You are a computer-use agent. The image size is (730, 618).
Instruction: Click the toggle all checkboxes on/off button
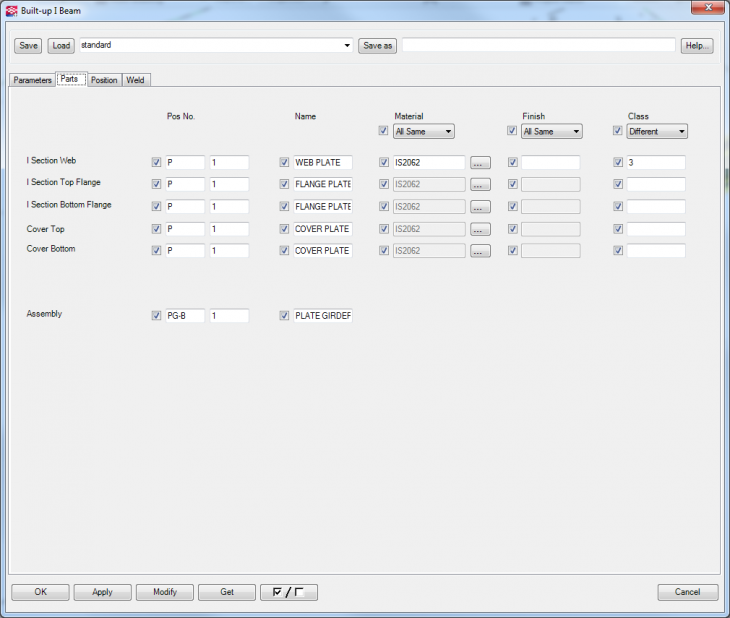point(288,592)
